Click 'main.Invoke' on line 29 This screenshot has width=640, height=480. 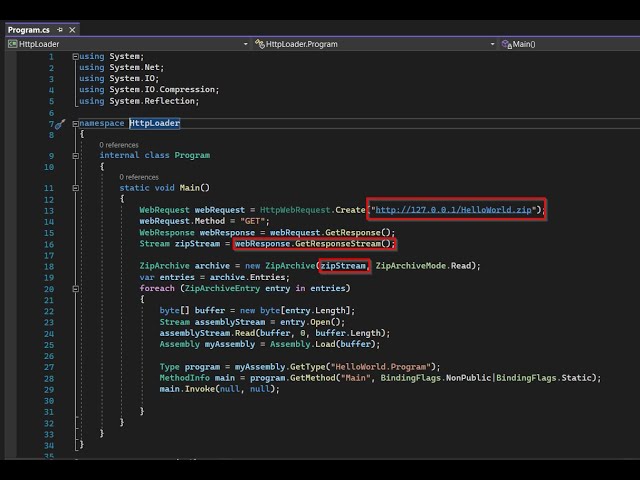click(187, 389)
